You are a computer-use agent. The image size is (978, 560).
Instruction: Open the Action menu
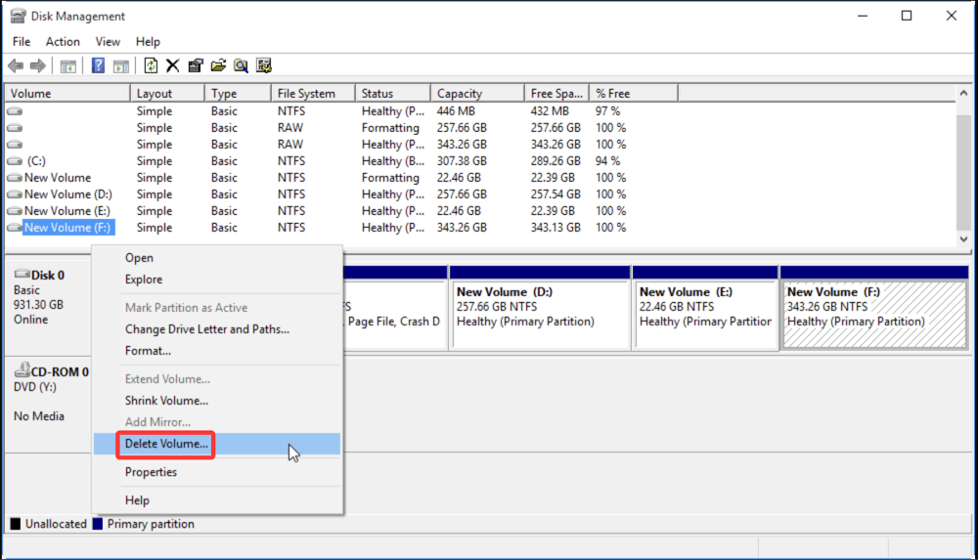[63, 42]
